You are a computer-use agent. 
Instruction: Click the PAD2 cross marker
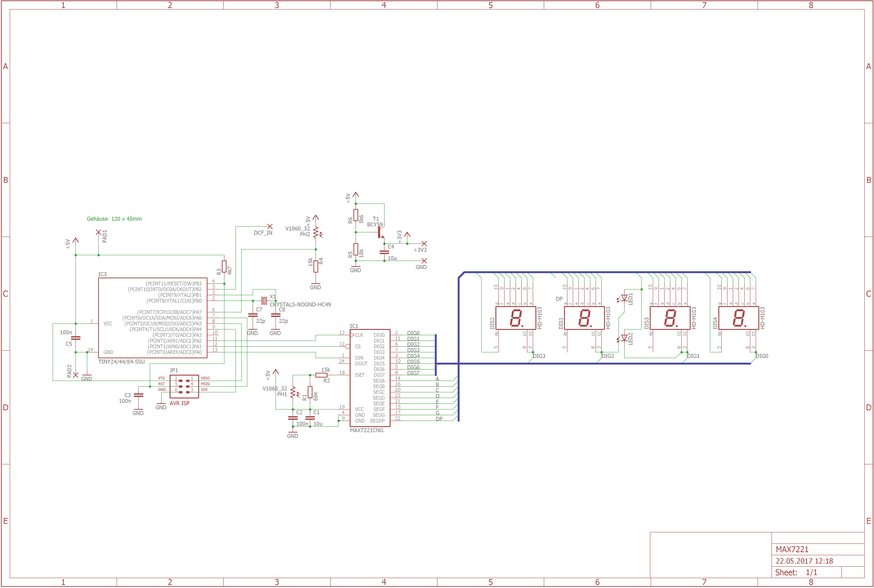(76, 375)
